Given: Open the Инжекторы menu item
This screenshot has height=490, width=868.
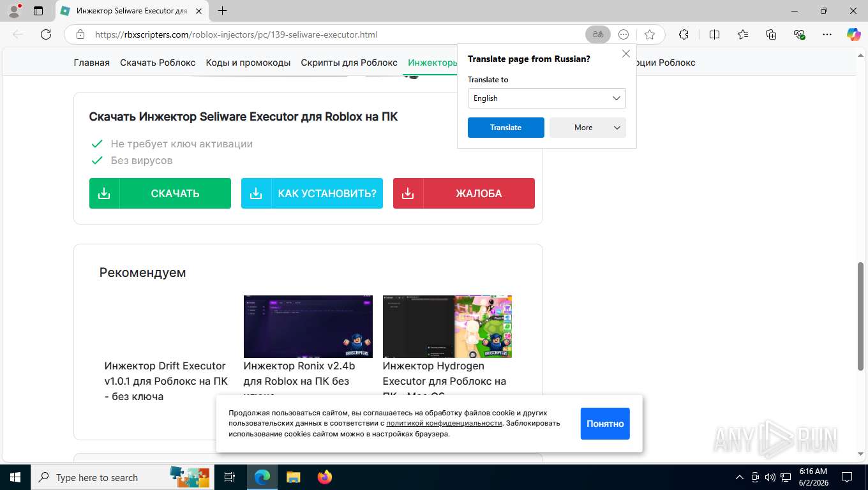Looking at the screenshot, I should (433, 63).
